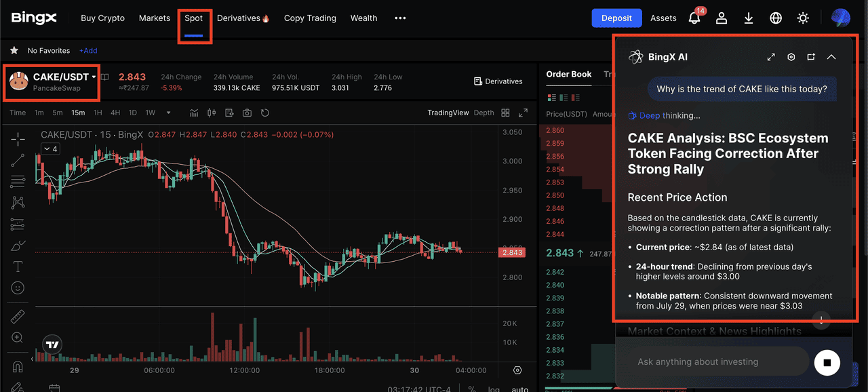868x392 pixels.
Task: Open the multi-chart grid layout icon
Action: click(x=505, y=113)
